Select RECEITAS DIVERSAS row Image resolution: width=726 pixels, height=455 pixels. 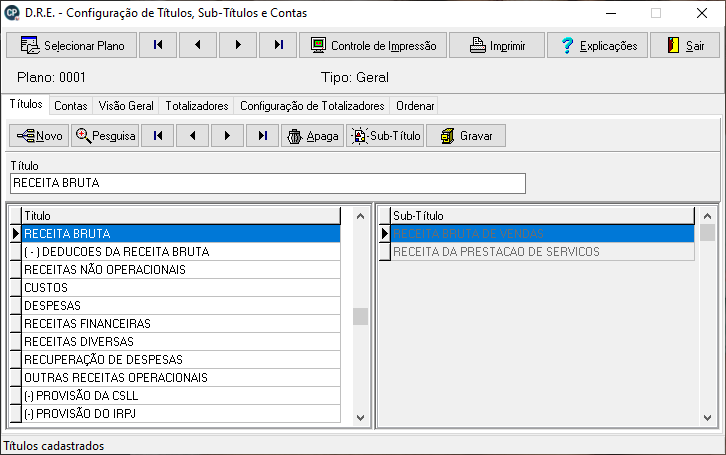pyautogui.click(x=181, y=342)
